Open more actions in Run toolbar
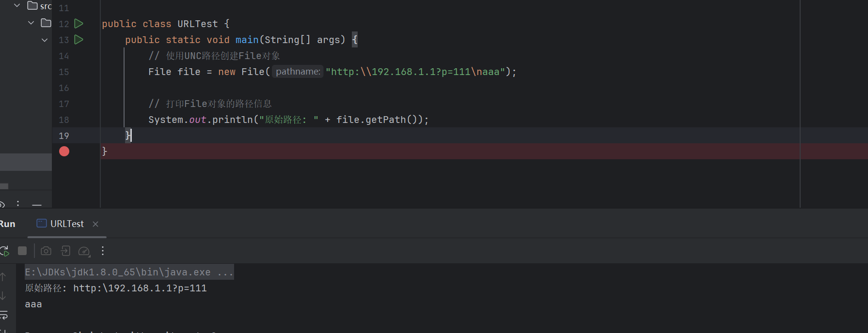 pos(103,251)
